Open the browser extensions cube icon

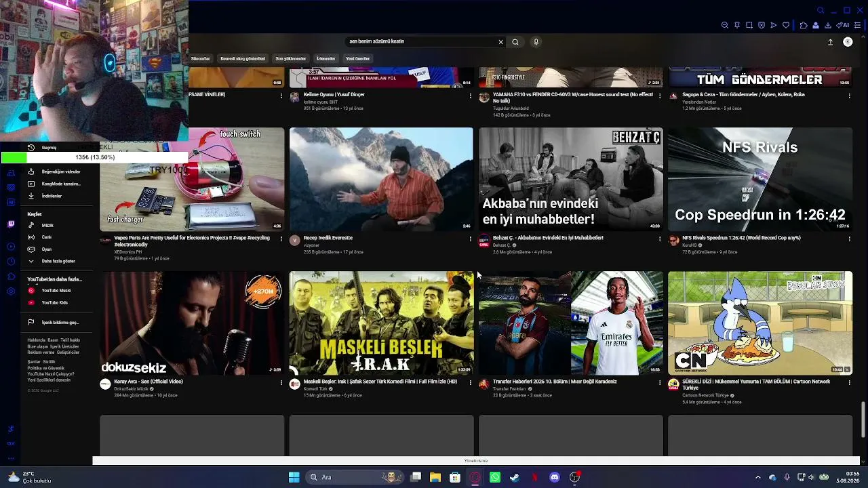[804, 25]
